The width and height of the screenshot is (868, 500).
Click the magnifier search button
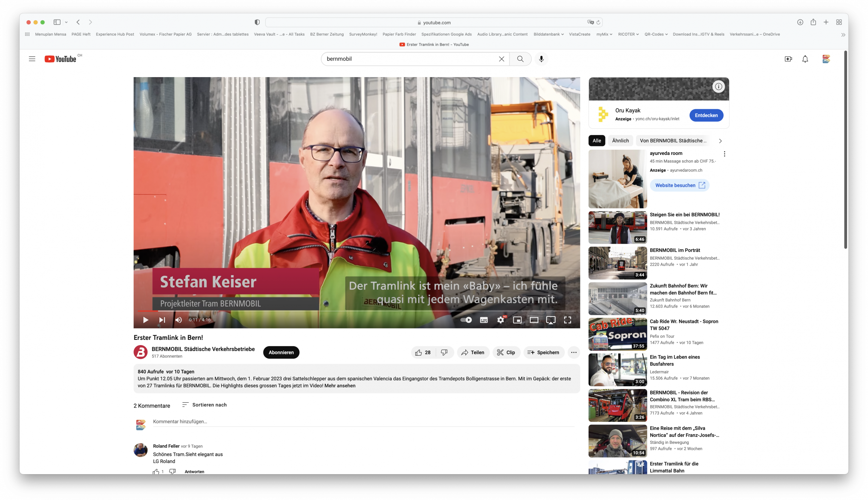coord(520,59)
